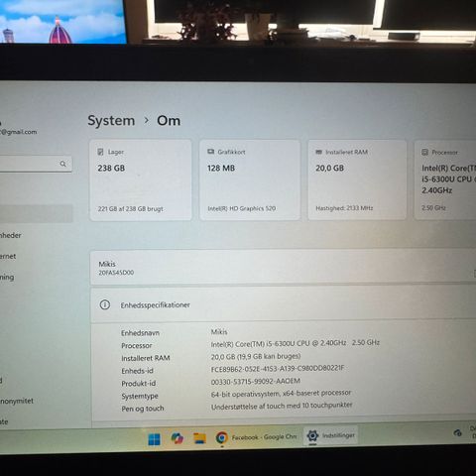Open File Explorer from the taskbar

[199, 438]
